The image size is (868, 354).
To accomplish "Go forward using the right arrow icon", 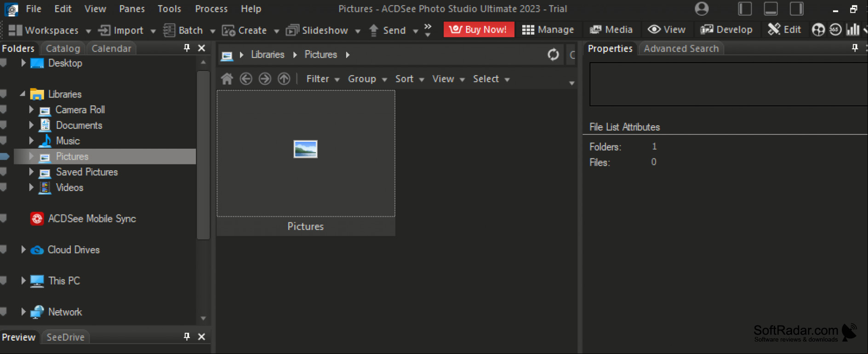I will (265, 79).
